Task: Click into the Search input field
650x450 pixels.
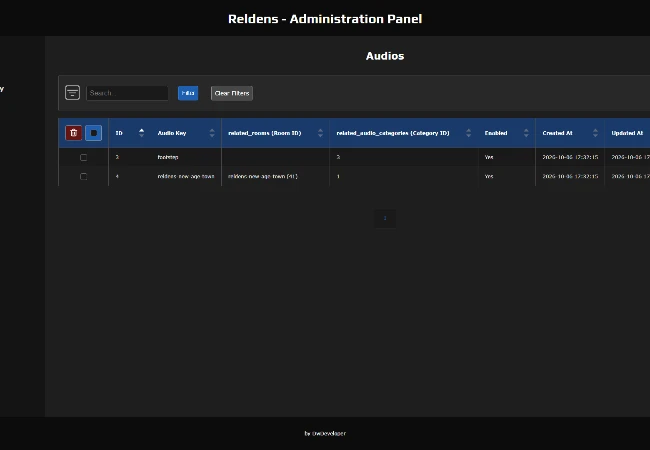Action: click(x=127, y=93)
